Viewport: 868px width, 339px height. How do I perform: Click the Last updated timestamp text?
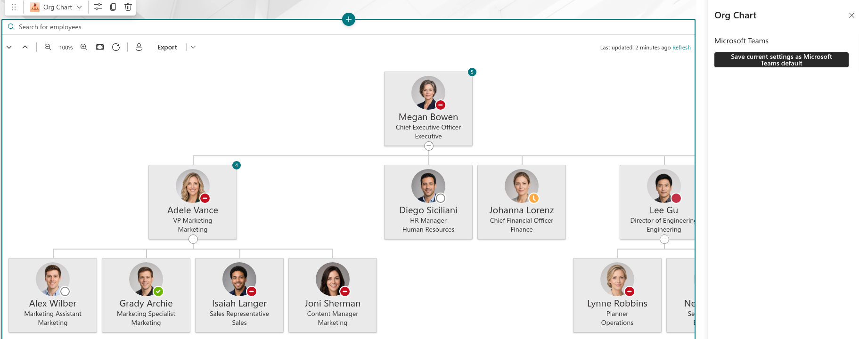635,48
